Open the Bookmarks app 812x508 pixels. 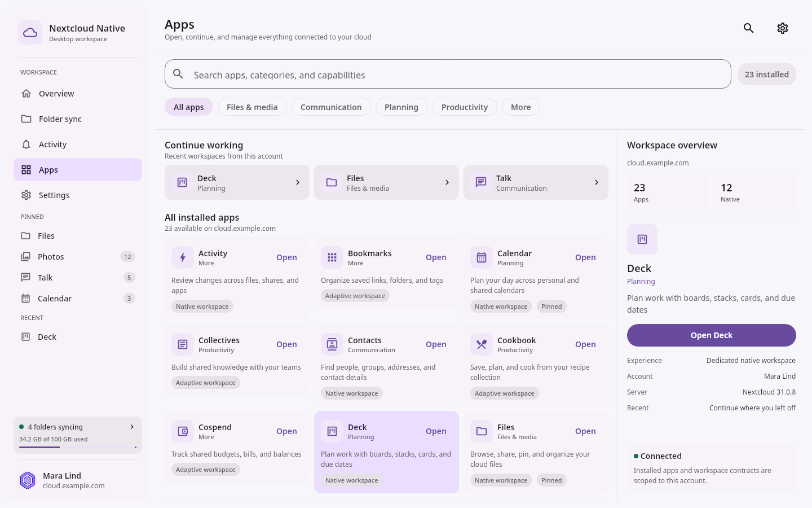pos(436,257)
